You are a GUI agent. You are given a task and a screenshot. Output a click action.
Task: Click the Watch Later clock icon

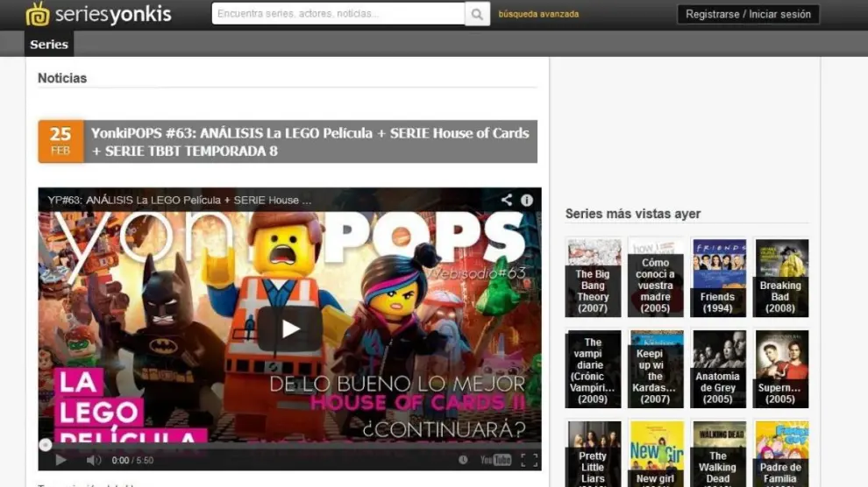pyautogui.click(x=463, y=460)
